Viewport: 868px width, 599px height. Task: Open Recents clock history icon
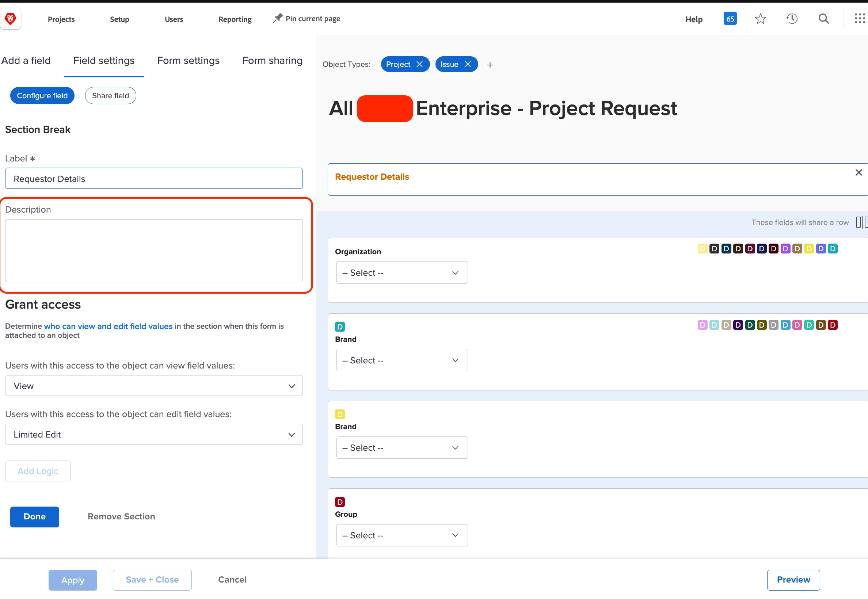pyautogui.click(x=792, y=19)
